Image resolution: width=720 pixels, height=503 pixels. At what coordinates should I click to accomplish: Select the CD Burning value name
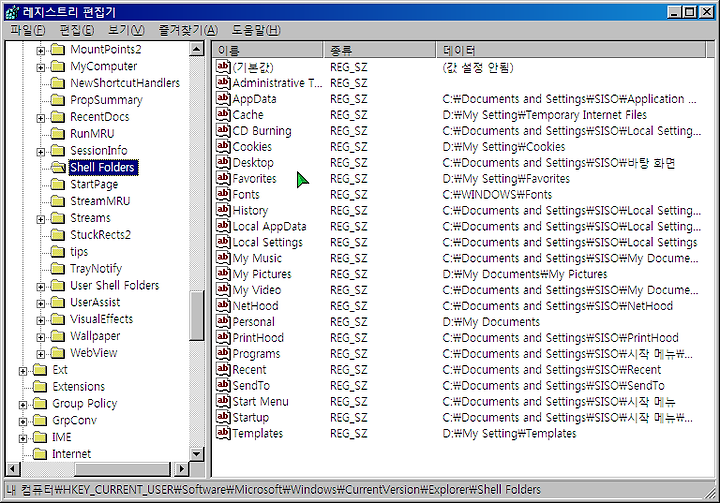[262, 131]
